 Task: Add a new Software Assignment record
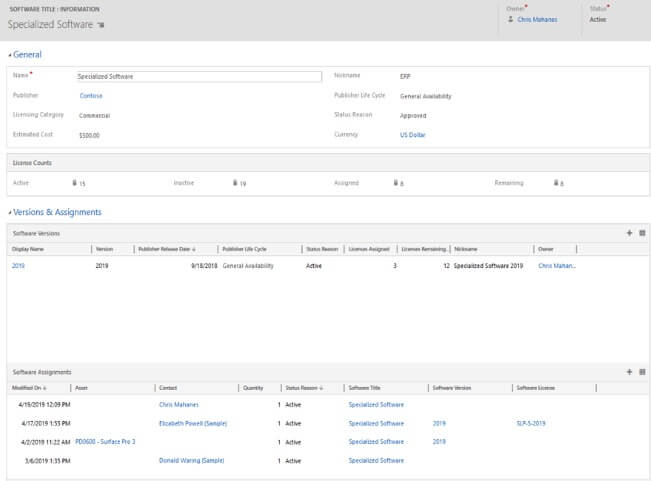click(x=629, y=372)
